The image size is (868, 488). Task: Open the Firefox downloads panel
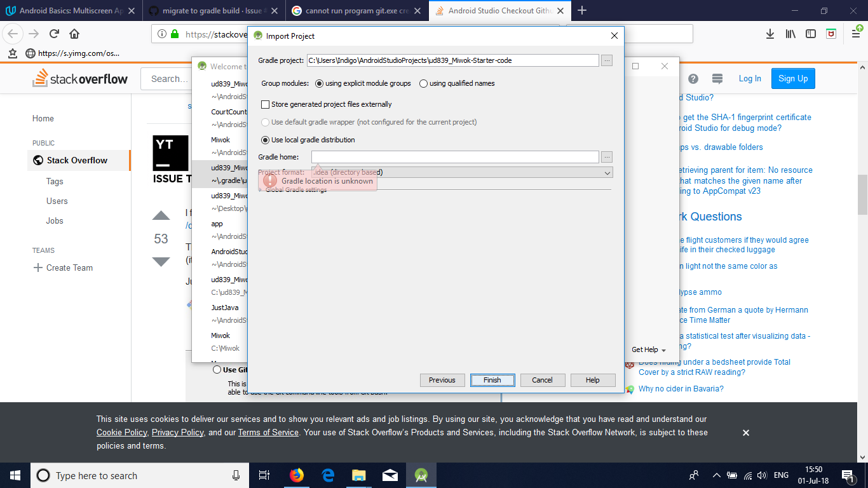pyautogui.click(x=770, y=34)
